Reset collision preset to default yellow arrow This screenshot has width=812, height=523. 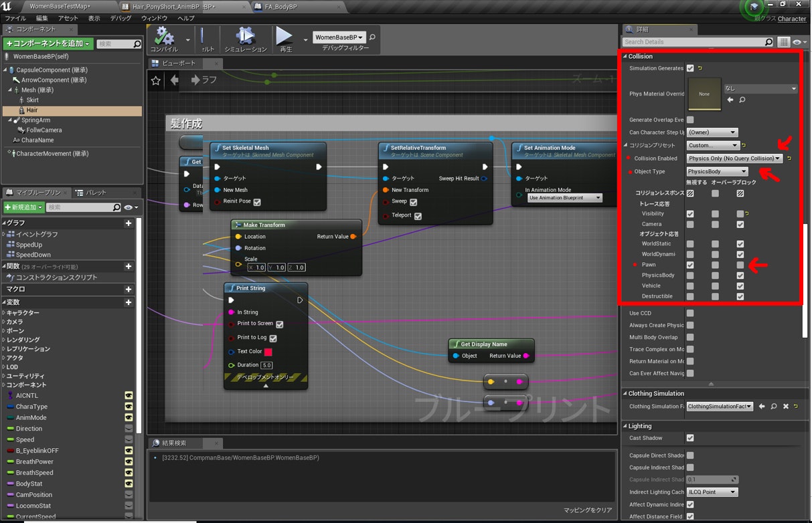pos(744,145)
